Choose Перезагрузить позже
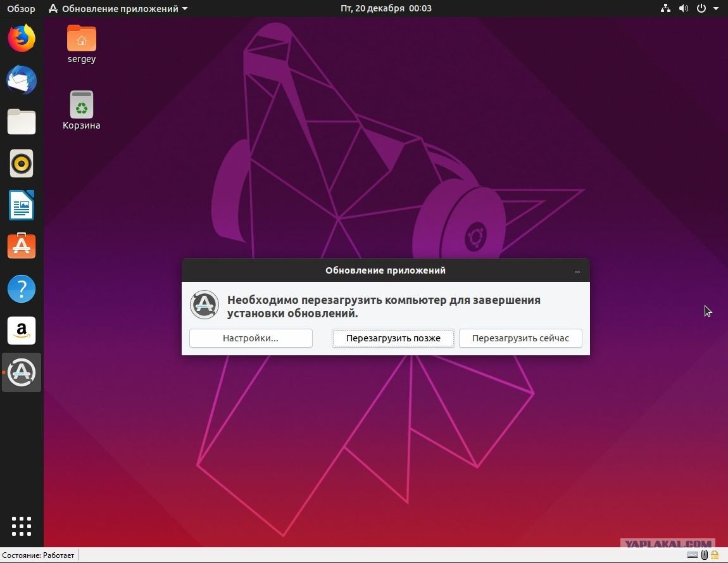The image size is (728, 563). (x=393, y=338)
